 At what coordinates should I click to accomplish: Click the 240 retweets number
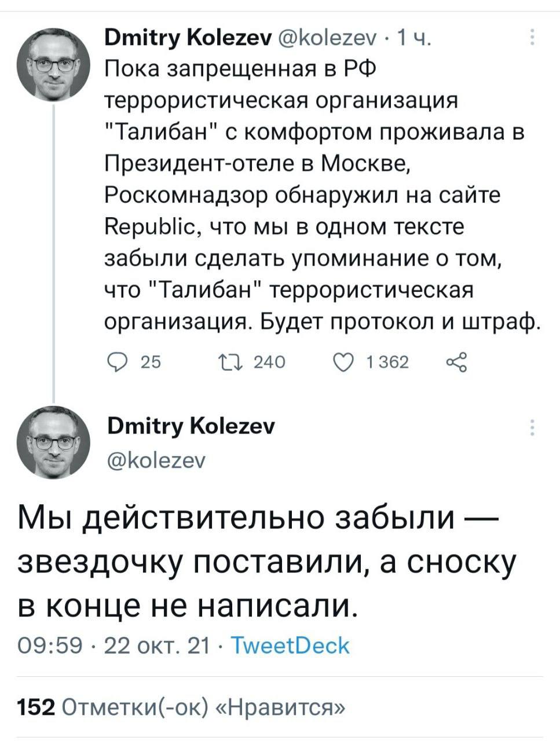point(270,362)
